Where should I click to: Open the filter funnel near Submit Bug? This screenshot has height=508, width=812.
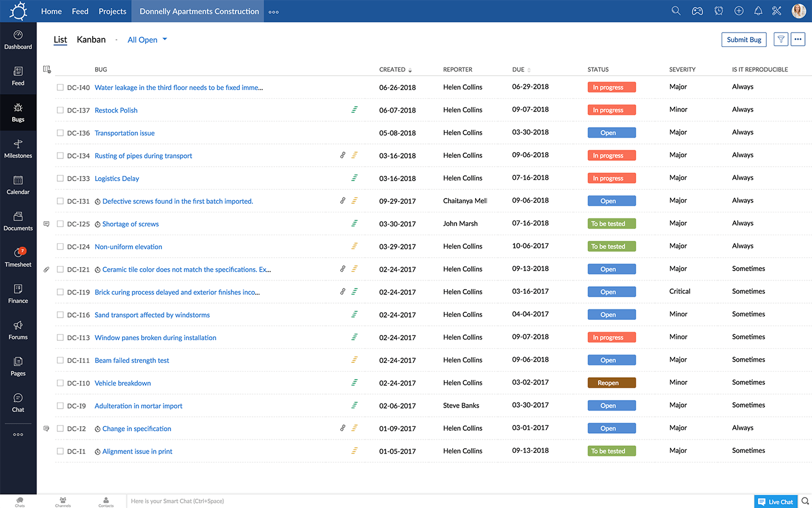781,39
